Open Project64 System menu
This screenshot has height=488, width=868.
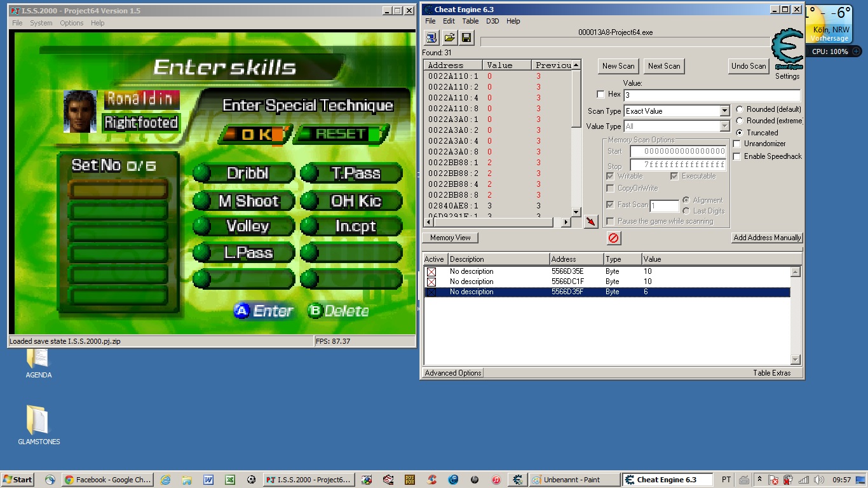41,23
